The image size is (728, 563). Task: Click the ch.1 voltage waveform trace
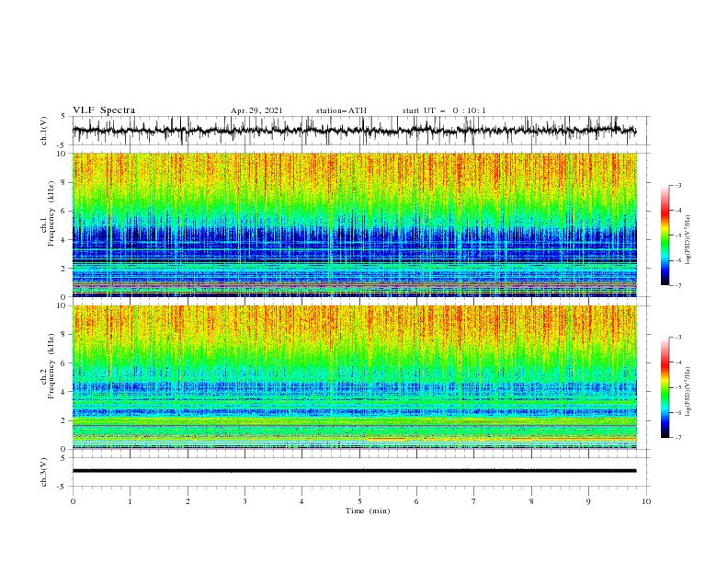[x=354, y=131]
